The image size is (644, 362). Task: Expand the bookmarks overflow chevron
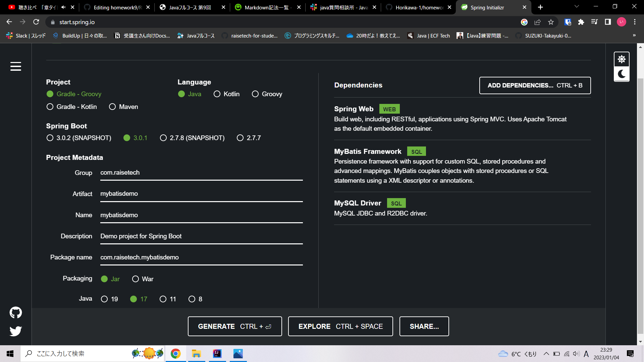[x=634, y=35]
